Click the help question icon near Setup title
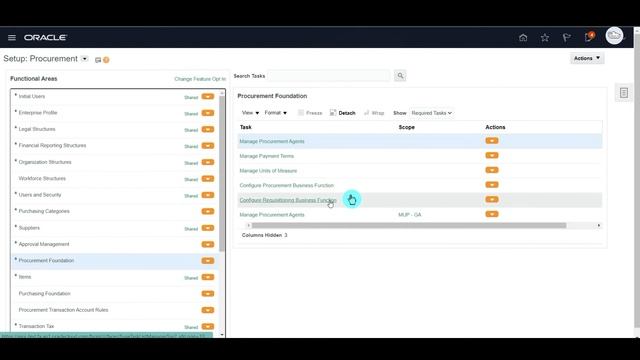640x360 pixels. 106,60
